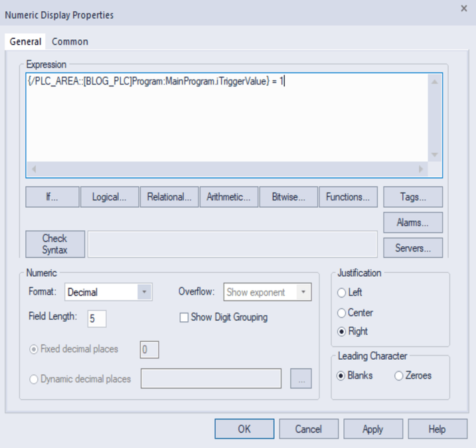Click the Cancel button
Screen dimensions: 476x448
pos(309,429)
